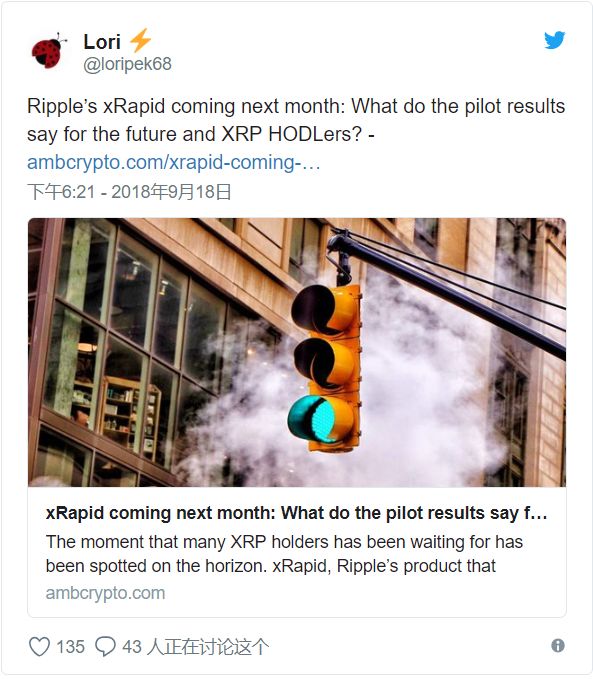Open the ladybug profile avatar
593x679 pixels.
click(49, 51)
